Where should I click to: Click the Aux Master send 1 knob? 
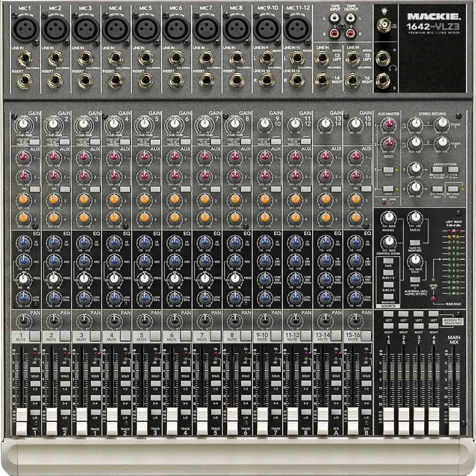pyautogui.click(x=389, y=123)
